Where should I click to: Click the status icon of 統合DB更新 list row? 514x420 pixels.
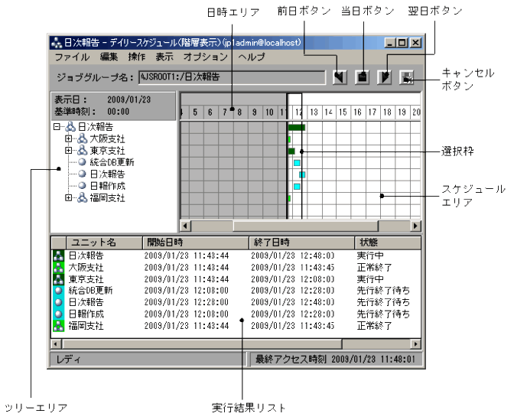(x=58, y=291)
